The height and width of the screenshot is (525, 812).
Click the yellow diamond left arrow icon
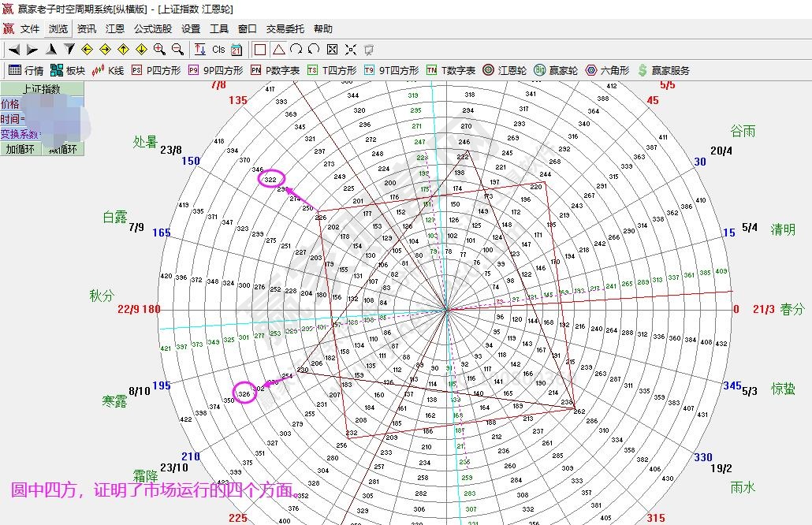point(87,49)
